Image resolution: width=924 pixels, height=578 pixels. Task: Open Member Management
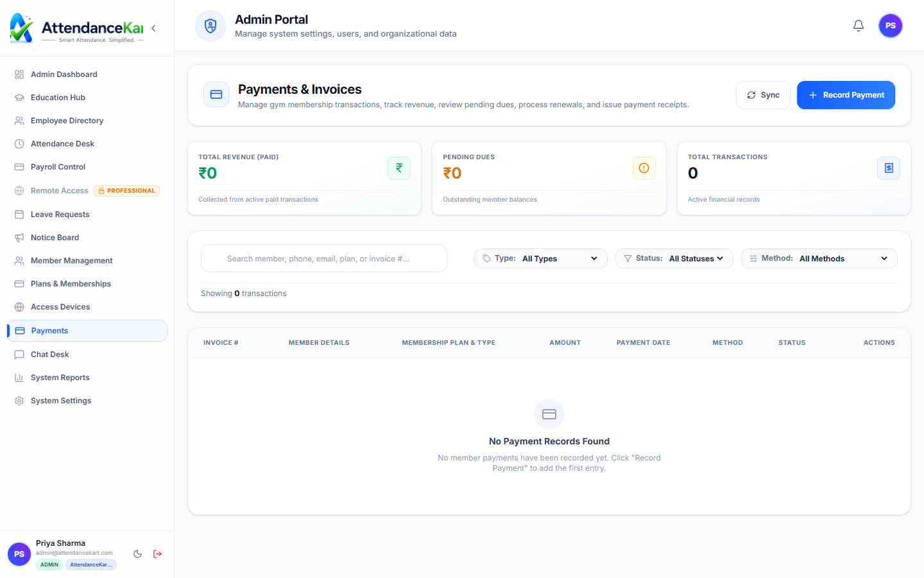(x=87, y=261)
